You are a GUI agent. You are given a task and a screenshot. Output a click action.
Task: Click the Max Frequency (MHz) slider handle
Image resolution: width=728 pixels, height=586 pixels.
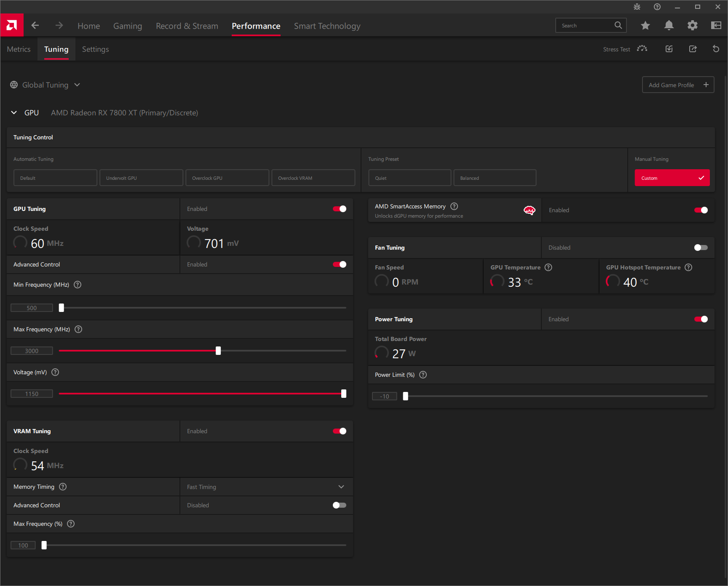point(218,351)
